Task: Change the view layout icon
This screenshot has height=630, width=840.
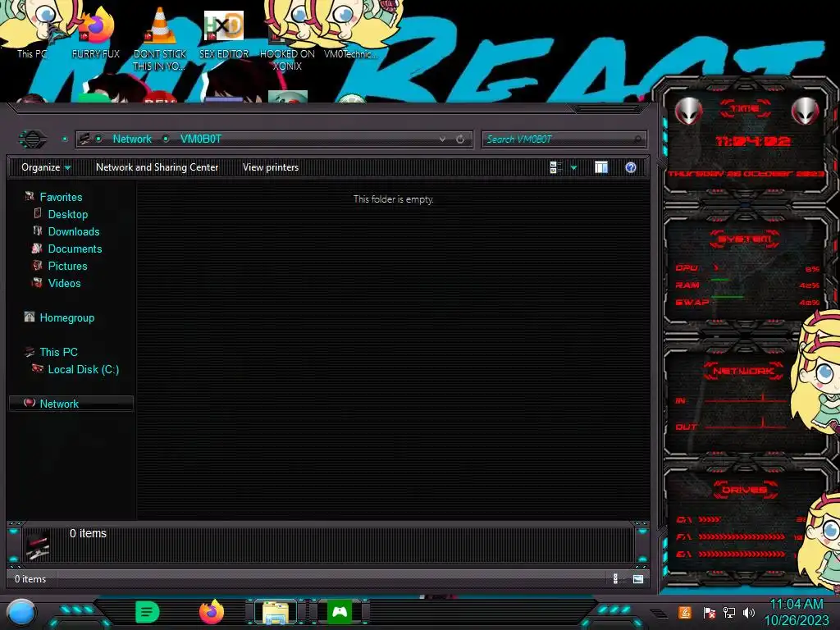Action: click(x=555, y=167)
